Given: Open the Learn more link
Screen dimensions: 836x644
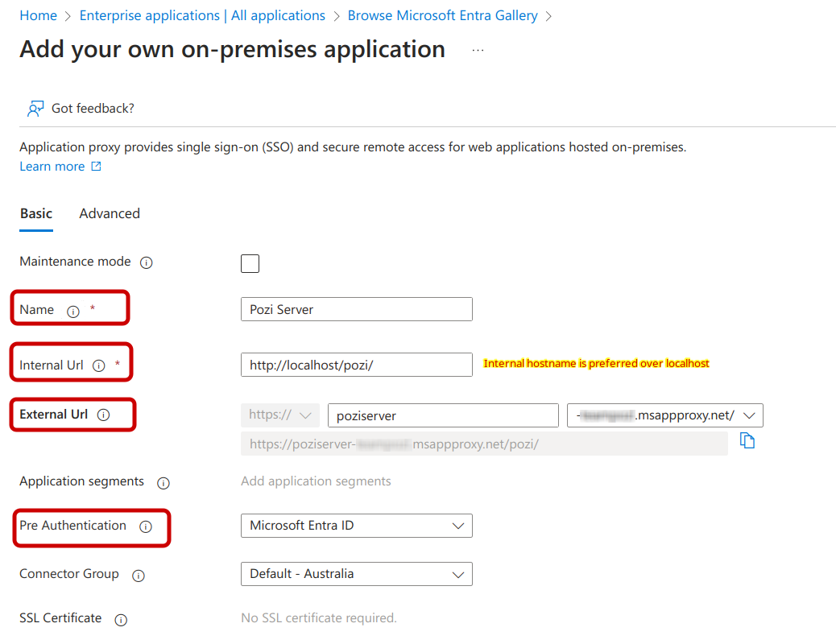Looking at the screenshot, I should click(x=52, y=167).
